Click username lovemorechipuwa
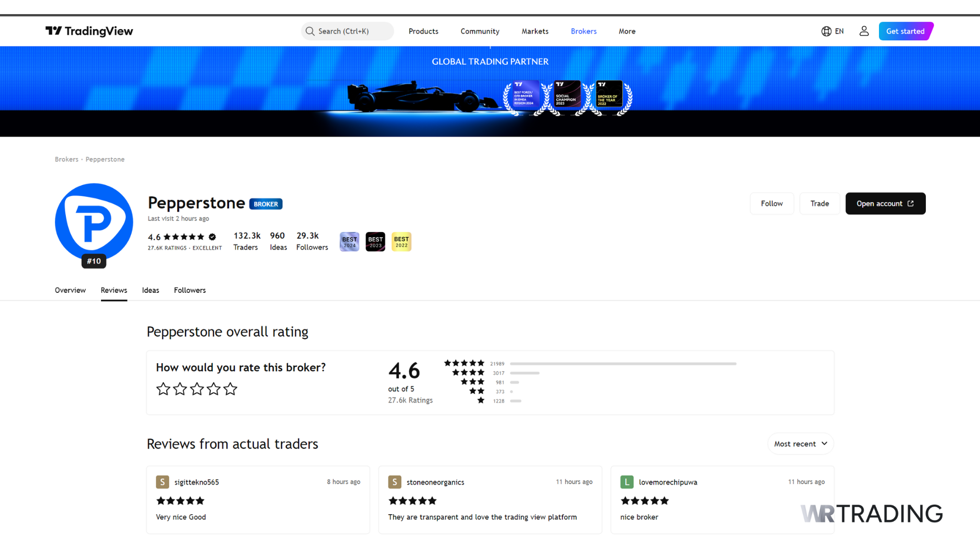The image size is (980, 551). pos(668,482)
